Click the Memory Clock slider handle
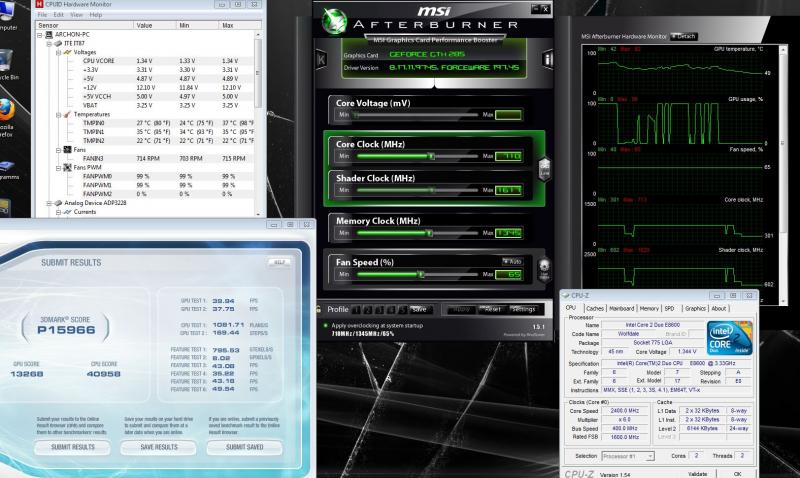The height and width of the screenshot is (478, 800). [430, 233]
